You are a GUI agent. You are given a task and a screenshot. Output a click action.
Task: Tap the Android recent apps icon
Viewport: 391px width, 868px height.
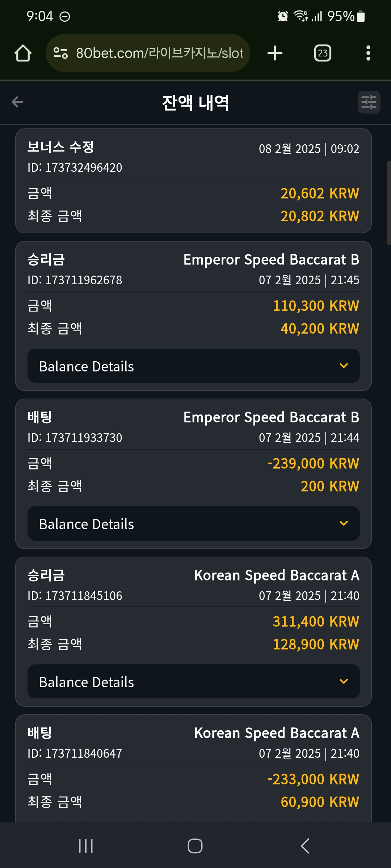click(86, 846)
